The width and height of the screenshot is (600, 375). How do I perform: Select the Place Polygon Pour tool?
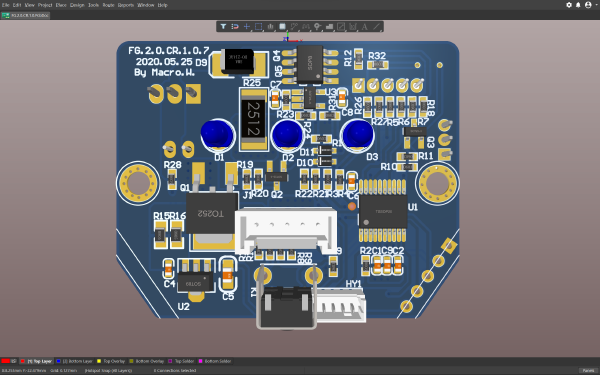pyautogui.click(x=329, y=26)
